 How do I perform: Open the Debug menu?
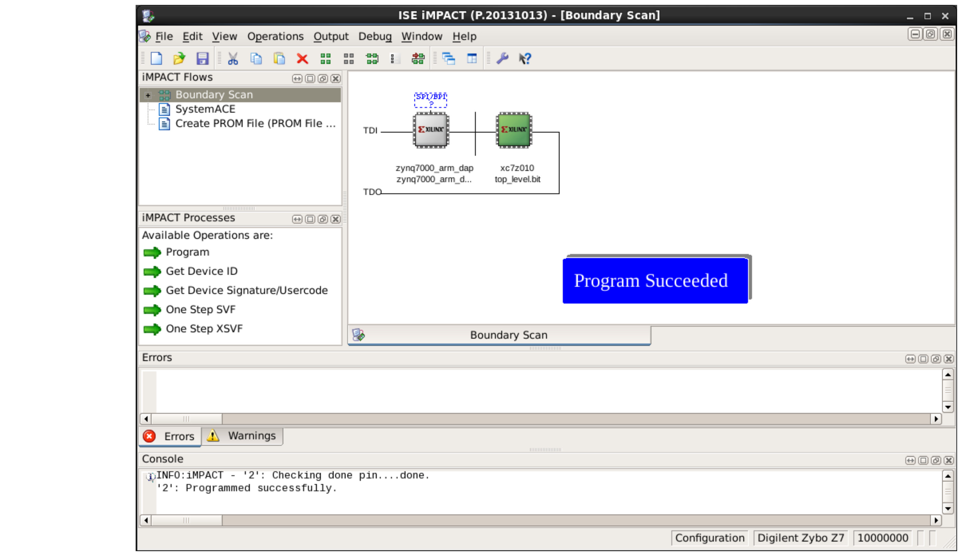[x=375, y=37]
